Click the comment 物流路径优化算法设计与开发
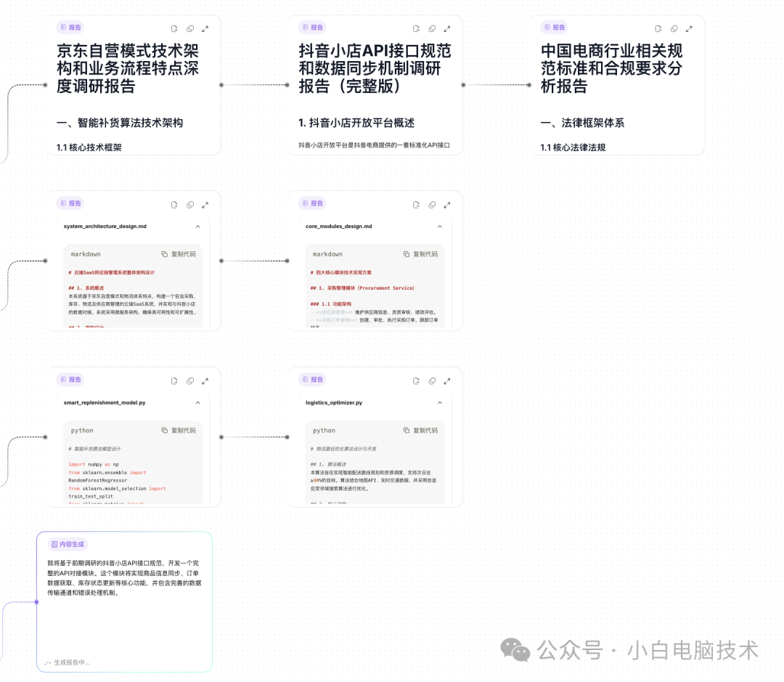The height and width of the screenshot is (682, 784). pos(343,449)
